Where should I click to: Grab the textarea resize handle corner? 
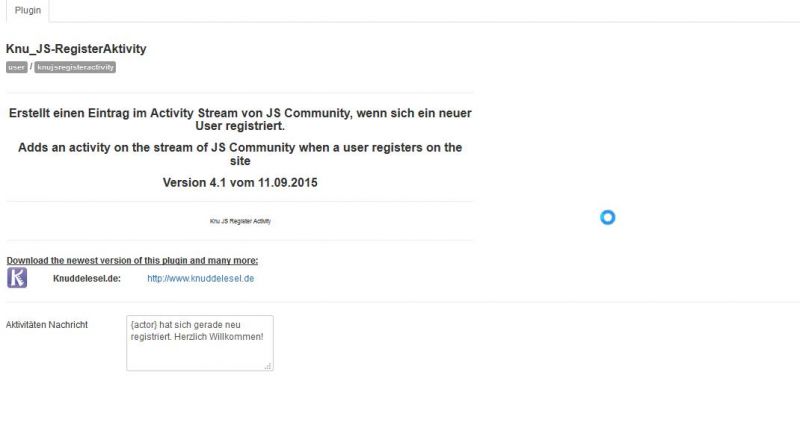[268, 366]
